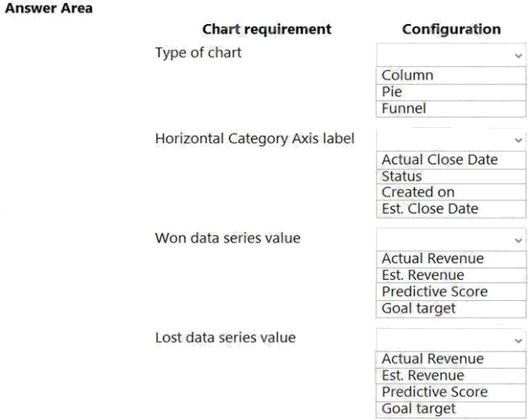Pick Est. Close Date axis option
Screen dimensions: 528x420
coord(430,208)
